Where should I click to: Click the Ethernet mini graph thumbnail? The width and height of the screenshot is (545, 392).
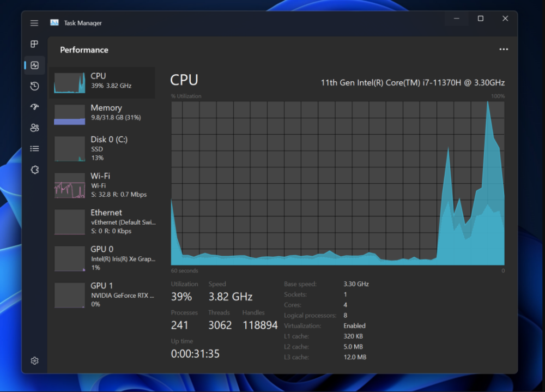click(x=70, y=222)
